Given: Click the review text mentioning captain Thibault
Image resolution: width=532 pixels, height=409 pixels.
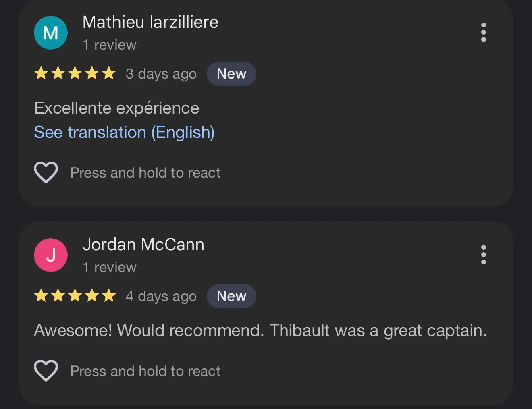Looking at the screenshot, I should (260, 330).
